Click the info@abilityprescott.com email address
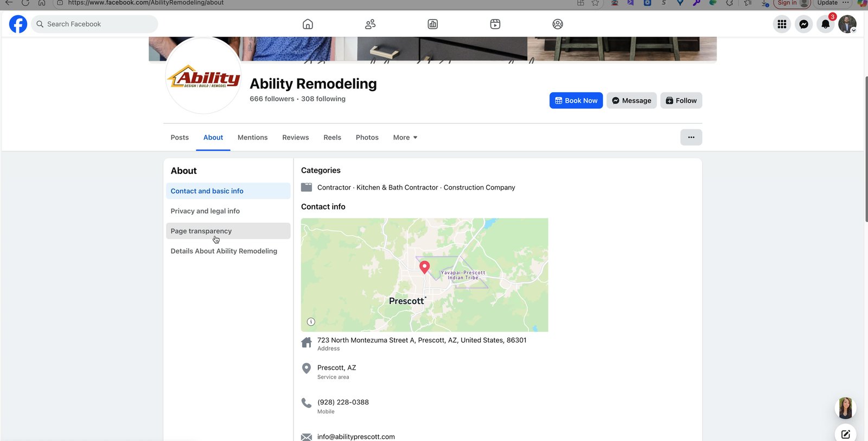The width and height of the screenshot is (868, 441). coord(356,437)
